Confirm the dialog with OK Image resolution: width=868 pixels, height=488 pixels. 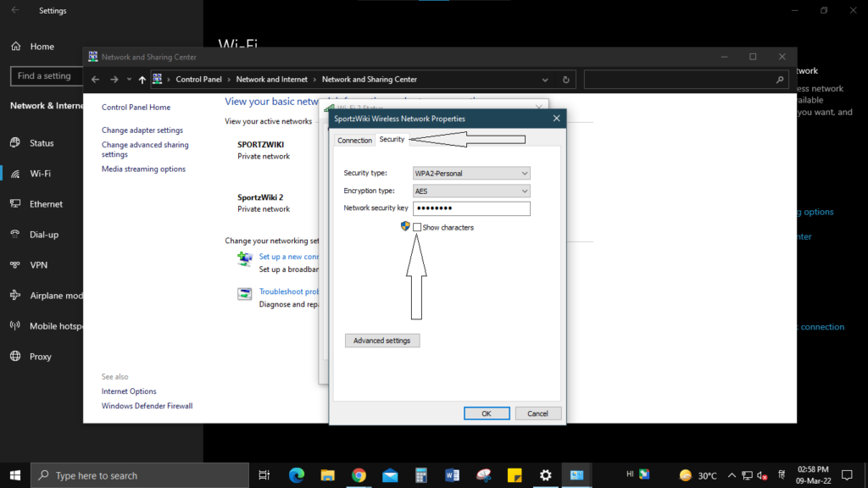487,413
